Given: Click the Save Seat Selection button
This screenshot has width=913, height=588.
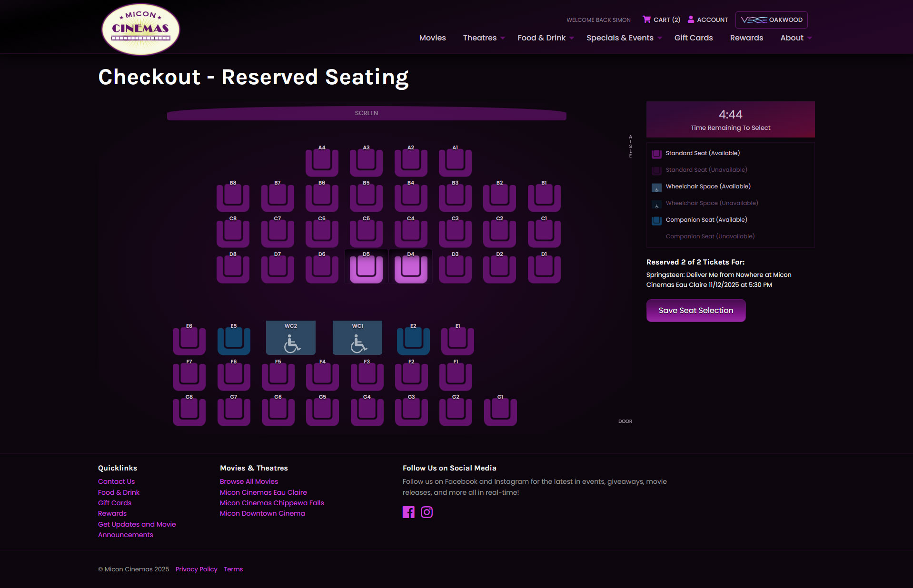Looking at the screenshot, I should pos(695,311).
